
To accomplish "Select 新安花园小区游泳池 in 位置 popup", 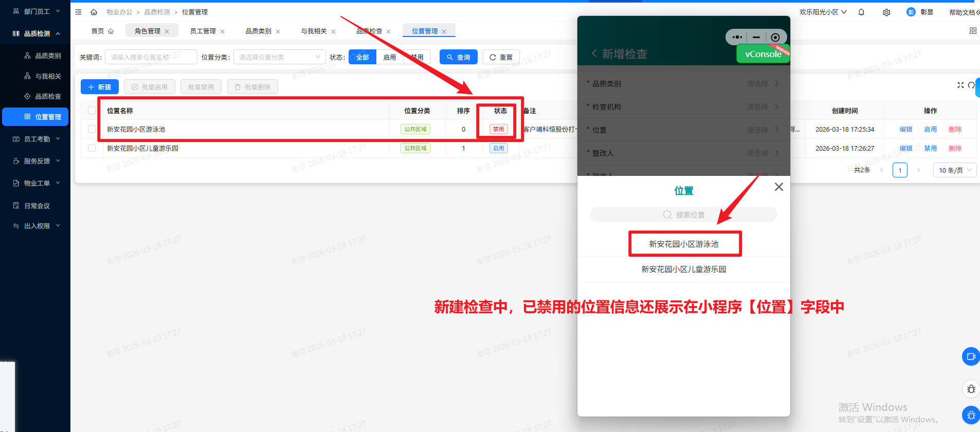I will pyautogui.click(x=684, y=244).
